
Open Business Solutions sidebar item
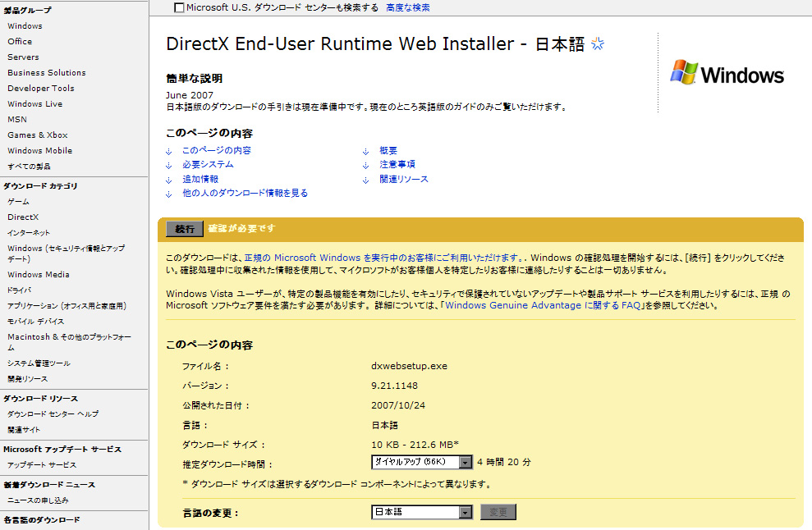click(47, 72)
